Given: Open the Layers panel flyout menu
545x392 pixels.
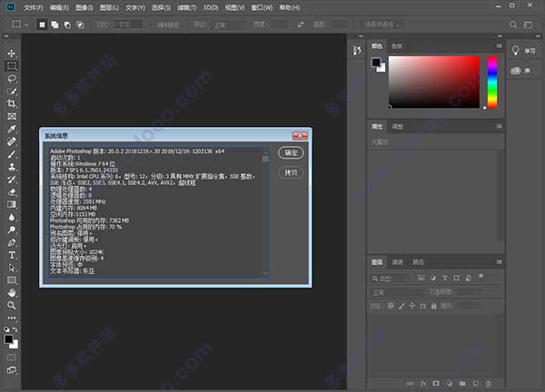Looking at the screenshot, I should (x=499, y=262).
